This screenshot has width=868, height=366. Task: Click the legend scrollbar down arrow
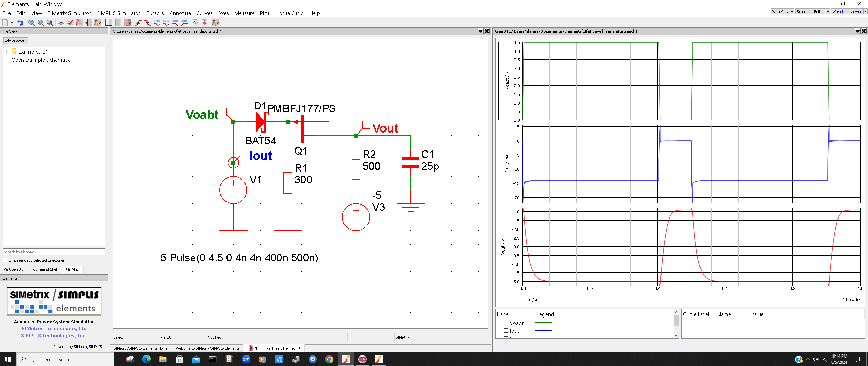676,335
